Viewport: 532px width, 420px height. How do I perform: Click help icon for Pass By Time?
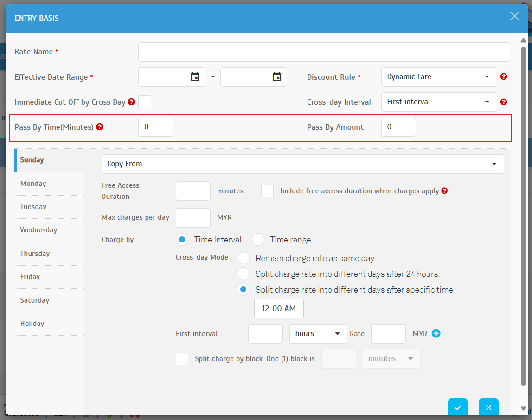99,127
